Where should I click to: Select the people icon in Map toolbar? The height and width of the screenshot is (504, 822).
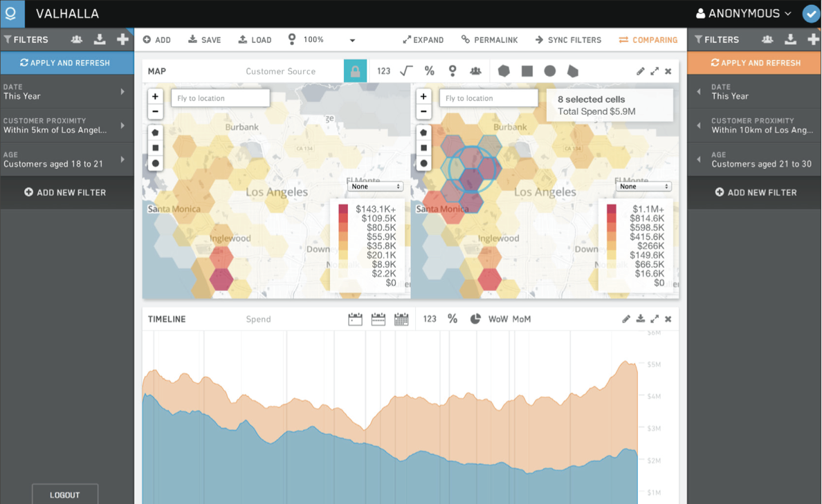(475, 71)
